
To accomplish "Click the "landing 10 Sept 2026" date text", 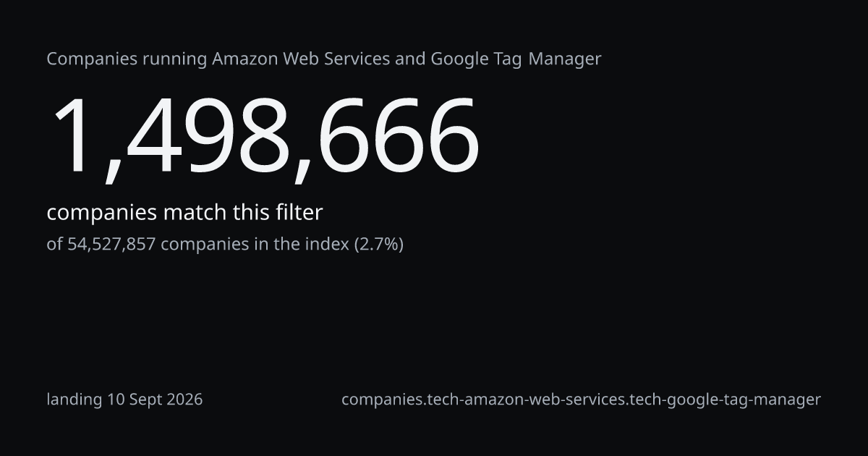I will pos(124,400).
